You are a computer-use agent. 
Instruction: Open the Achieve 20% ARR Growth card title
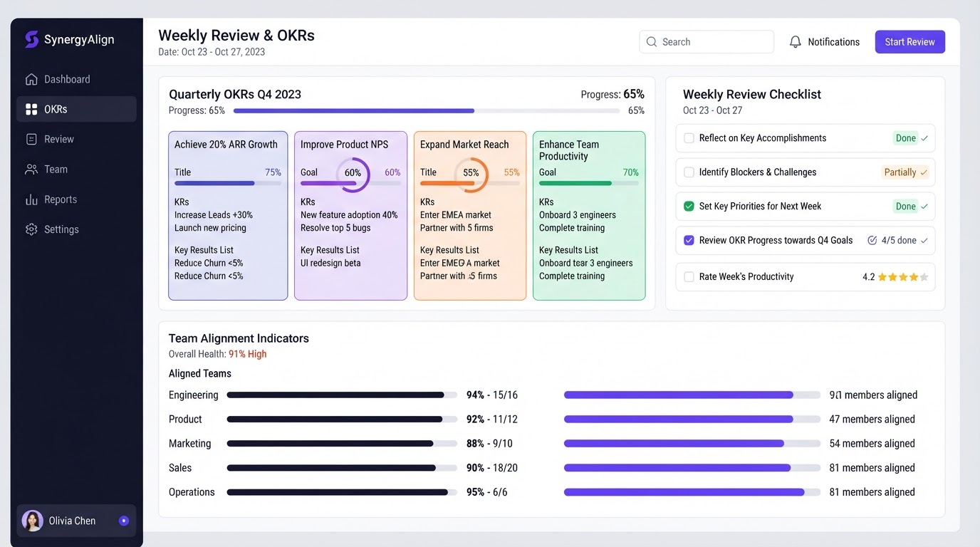(226, 145)
